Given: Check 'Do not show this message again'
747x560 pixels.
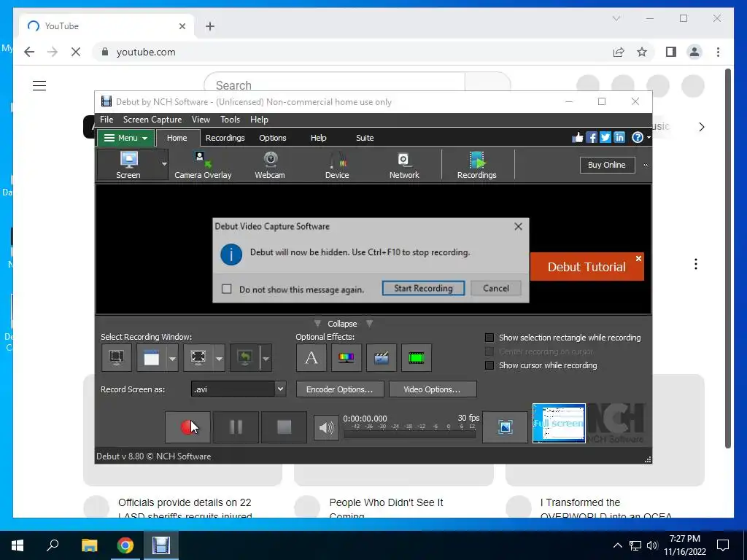Looking at the screenshot, I should [x=227, y=289].
